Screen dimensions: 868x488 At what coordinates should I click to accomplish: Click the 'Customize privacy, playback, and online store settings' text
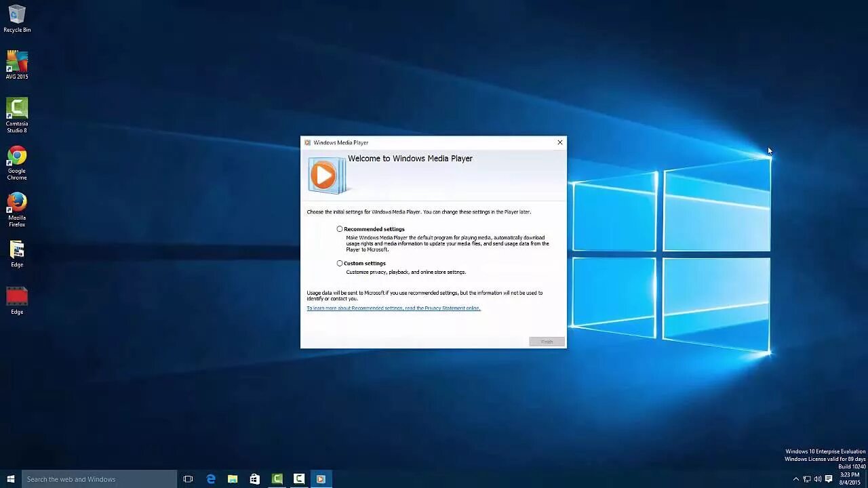pyautogui.click(x=406, y=272)
